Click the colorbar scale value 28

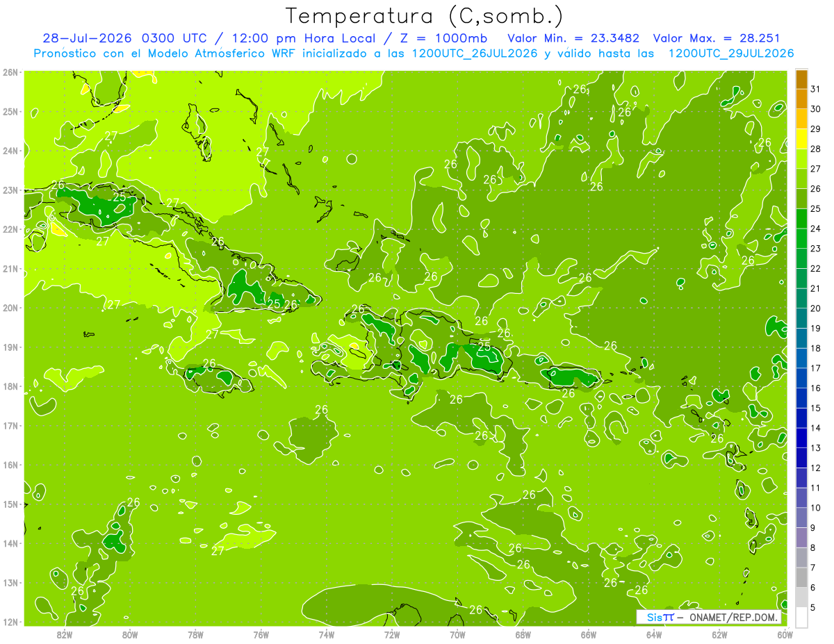(816, 149)
